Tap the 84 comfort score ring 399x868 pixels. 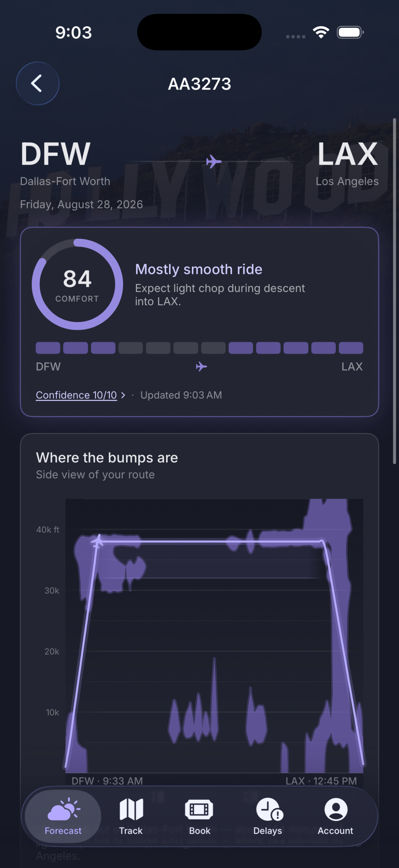(77, 284)
